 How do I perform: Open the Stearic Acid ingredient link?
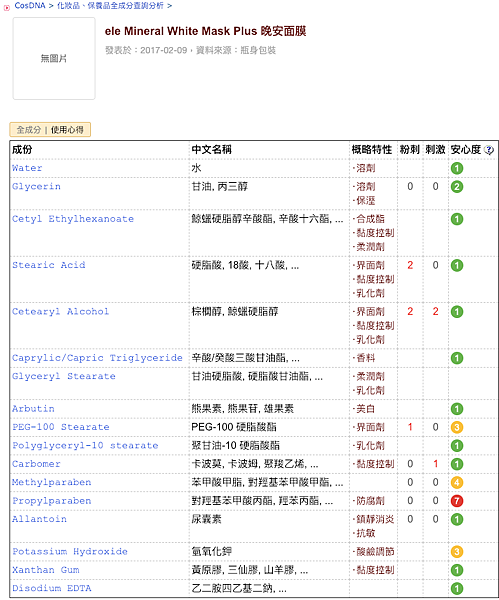click(49, 265)
